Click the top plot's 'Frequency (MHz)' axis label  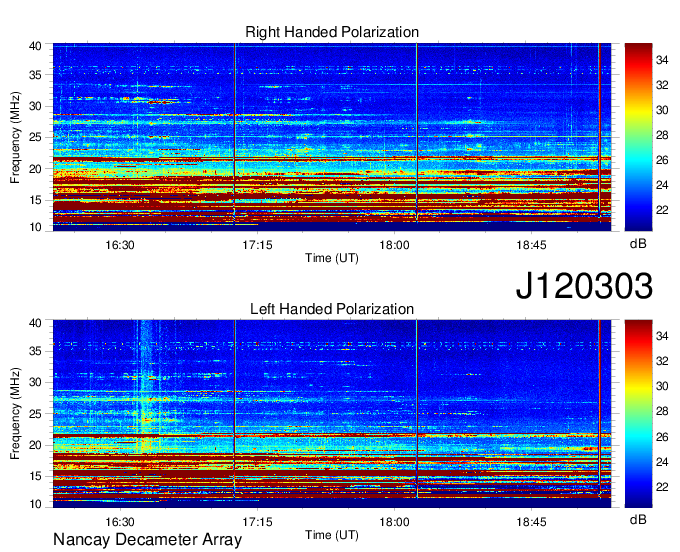[x=15, y=137]
